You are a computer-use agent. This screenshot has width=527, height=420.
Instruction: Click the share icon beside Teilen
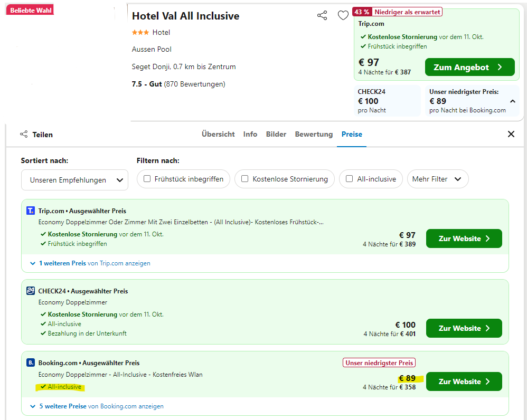point(24,135)
